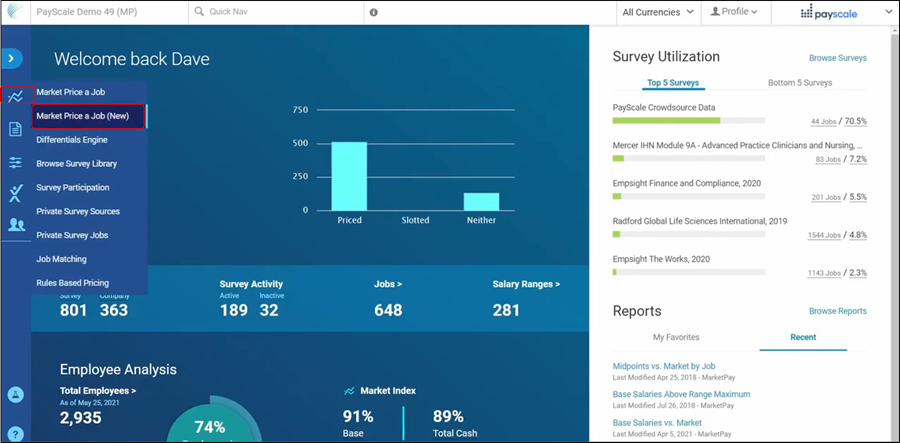
Task: Switch to My Favorites reports tab
Action: pos(675,337)
